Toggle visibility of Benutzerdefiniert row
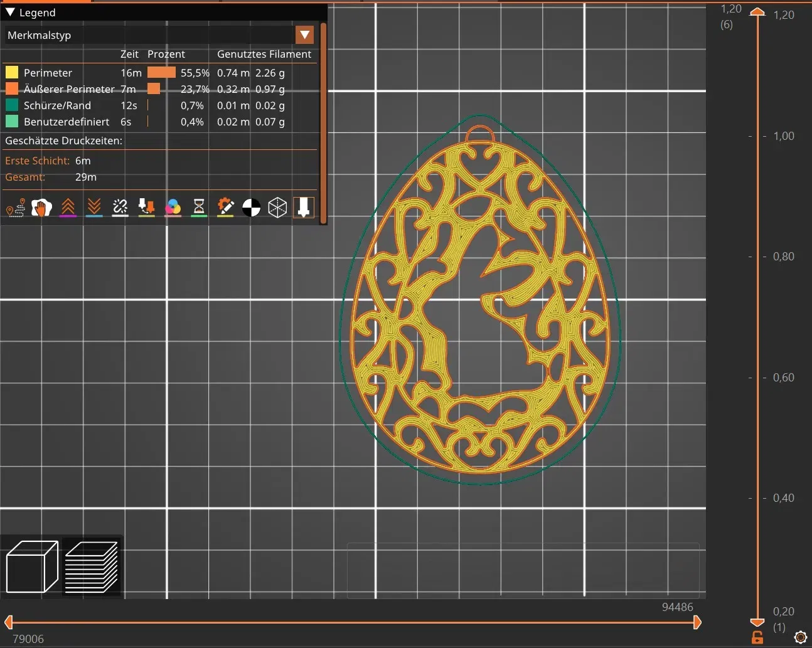The height and width of the screenshot is (648, 812). coord(160,122)
